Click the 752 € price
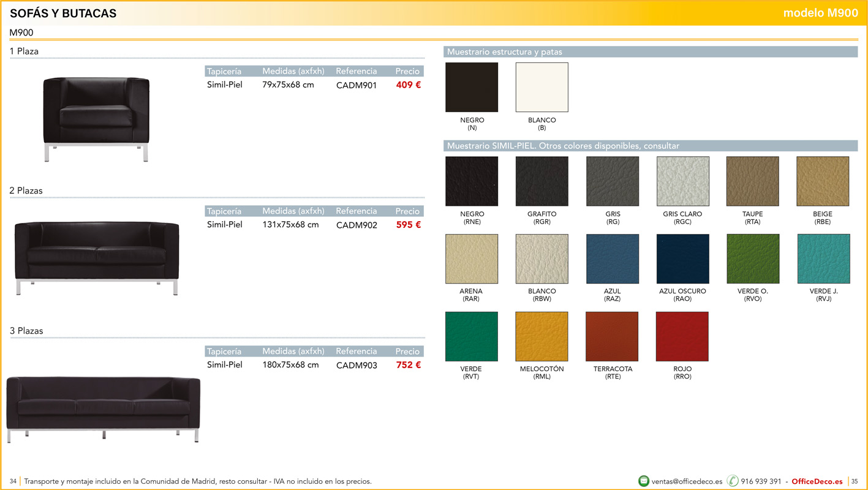Viewport: 868px width, 490px height. [x=409, y=365]
